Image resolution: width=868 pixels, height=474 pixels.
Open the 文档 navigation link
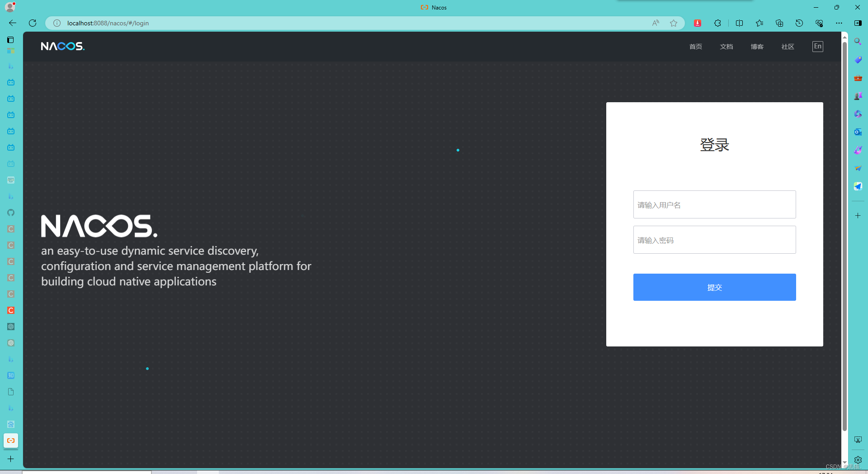click(x=726, y=47)
